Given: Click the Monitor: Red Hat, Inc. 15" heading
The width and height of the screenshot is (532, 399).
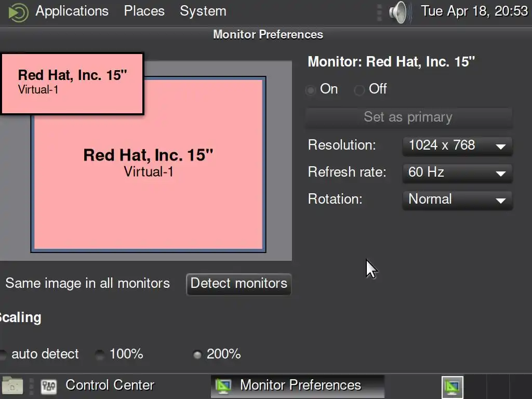Looking at the screenshot, I should pyautogui.click(x=391, y=62).
